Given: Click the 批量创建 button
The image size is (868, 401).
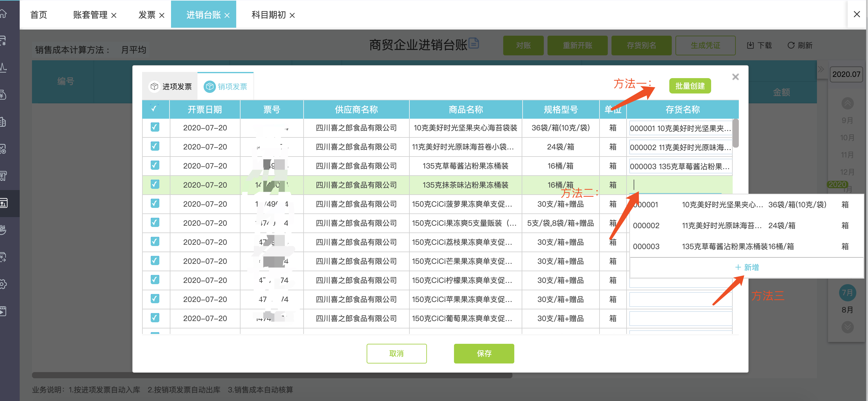Looking at the screenshot, I should [x=690, y=86].
